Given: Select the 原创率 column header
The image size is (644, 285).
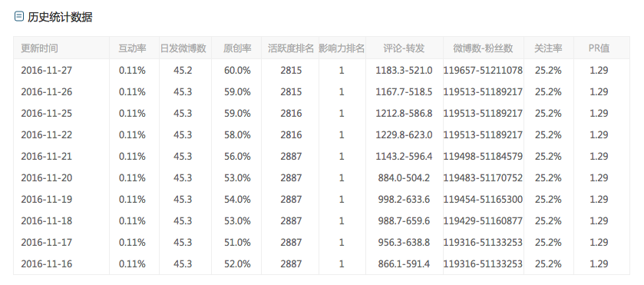Looking at the screenshot, I should point(237,48).
